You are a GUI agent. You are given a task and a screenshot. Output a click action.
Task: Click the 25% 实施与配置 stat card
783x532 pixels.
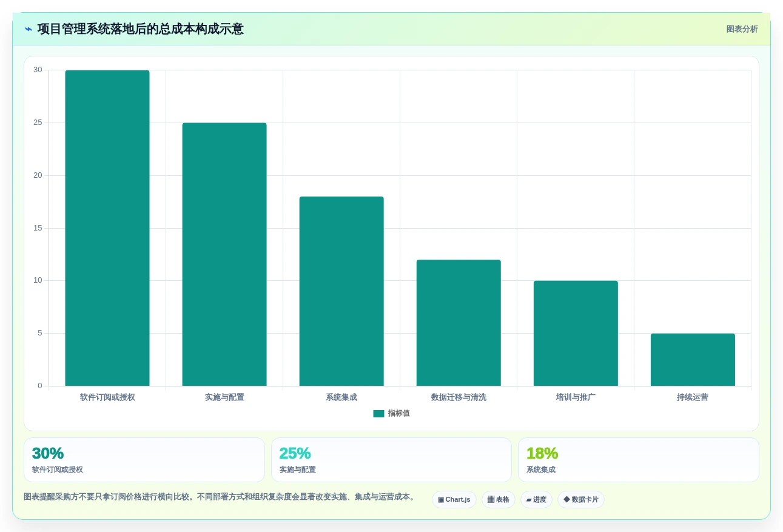[x=391, y=460]
